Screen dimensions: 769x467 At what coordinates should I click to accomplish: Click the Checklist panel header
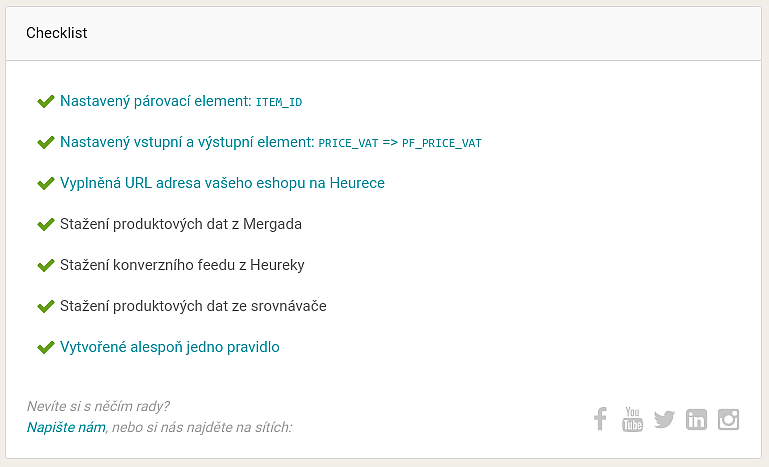(x=384, y=33)
